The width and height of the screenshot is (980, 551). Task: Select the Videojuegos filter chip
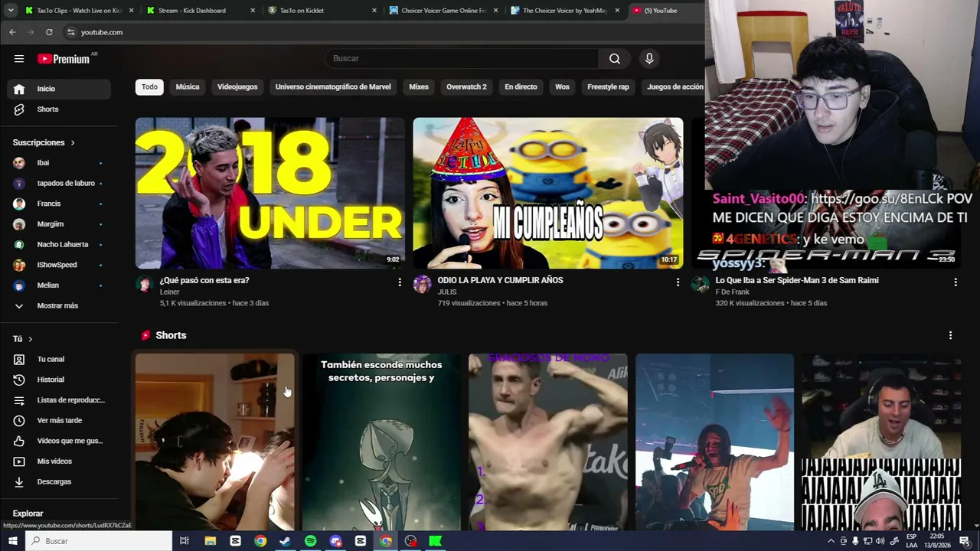click(x=237, y=87)
